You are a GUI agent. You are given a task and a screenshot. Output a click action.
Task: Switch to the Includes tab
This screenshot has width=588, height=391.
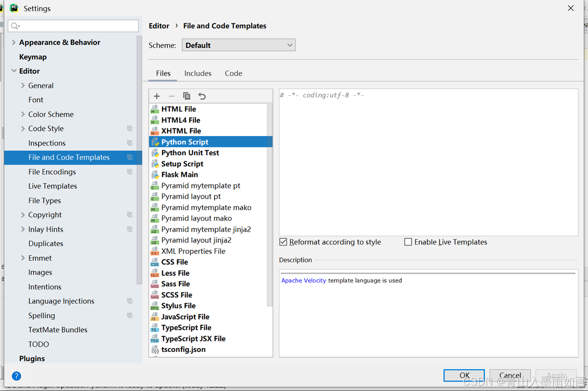click(198, 73)
